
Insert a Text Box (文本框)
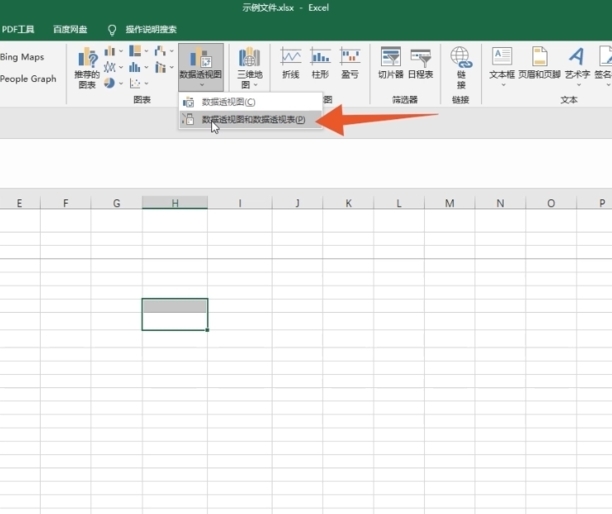click(502, 63)
